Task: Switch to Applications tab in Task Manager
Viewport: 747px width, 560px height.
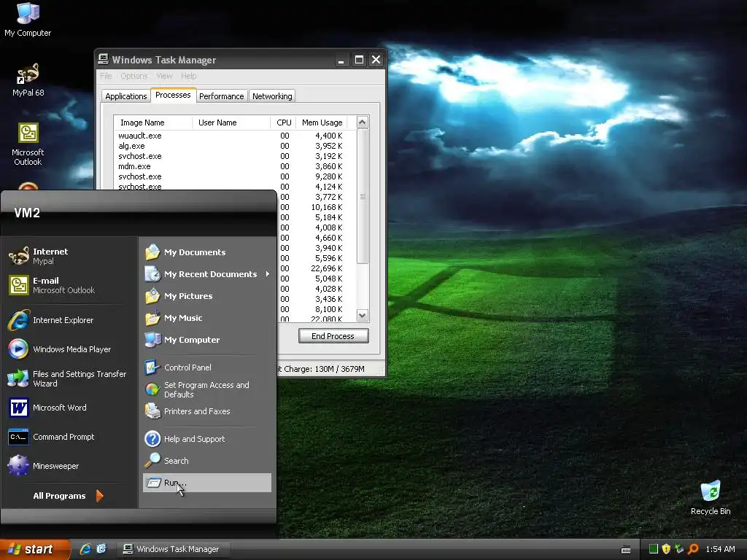Action: click(125, 96)
